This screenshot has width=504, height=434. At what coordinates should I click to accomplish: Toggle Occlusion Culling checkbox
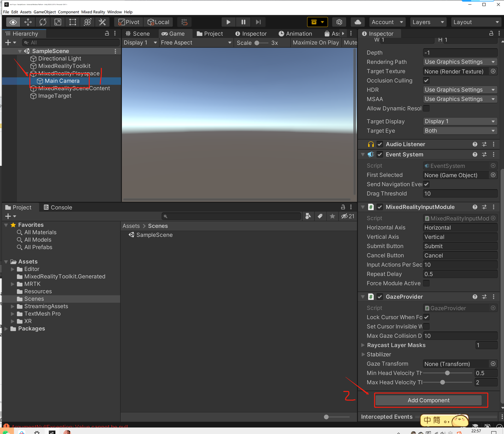click(x=426, y=81)
